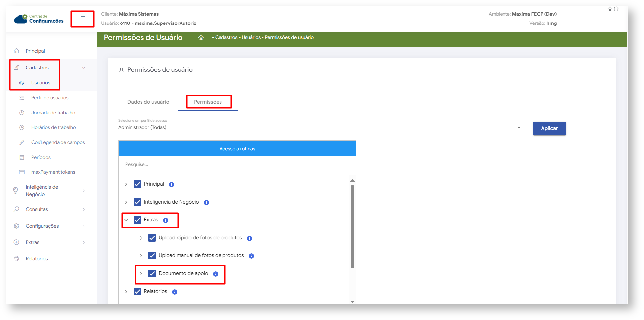
Task: Click the Configurações gear icon in sidebar
Action: click(x=16, y=226)
